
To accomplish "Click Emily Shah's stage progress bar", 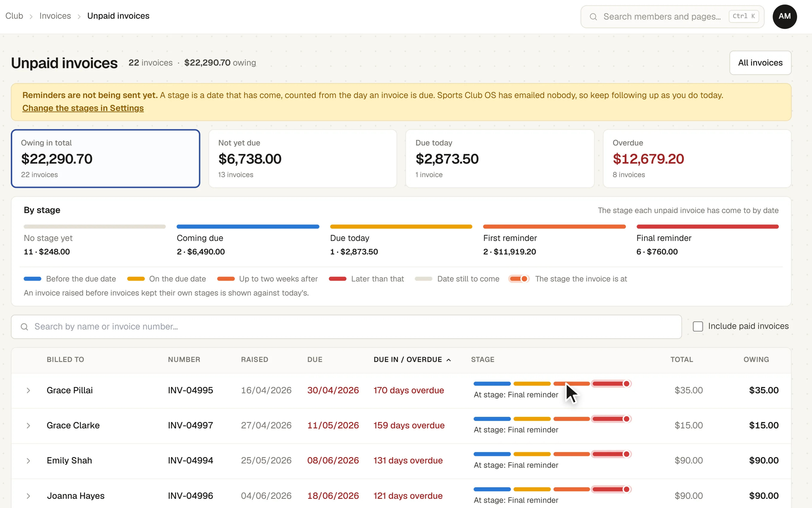I will point(552,454).
